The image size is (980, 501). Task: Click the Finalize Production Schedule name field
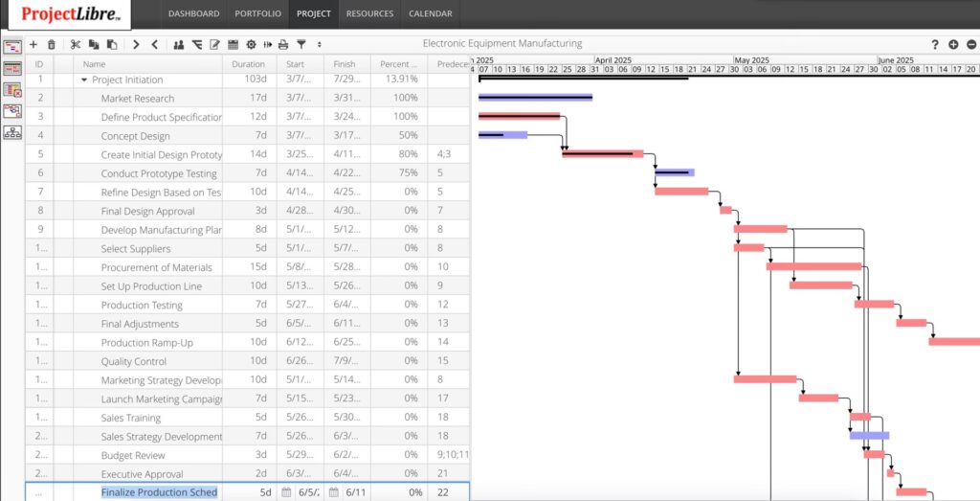(159, 492)
